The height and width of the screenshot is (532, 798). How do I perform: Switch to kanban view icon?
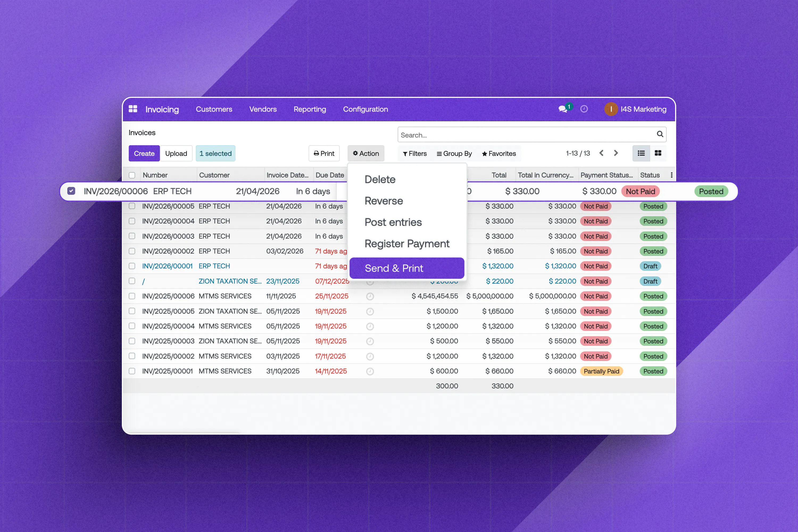click(658, 153)
